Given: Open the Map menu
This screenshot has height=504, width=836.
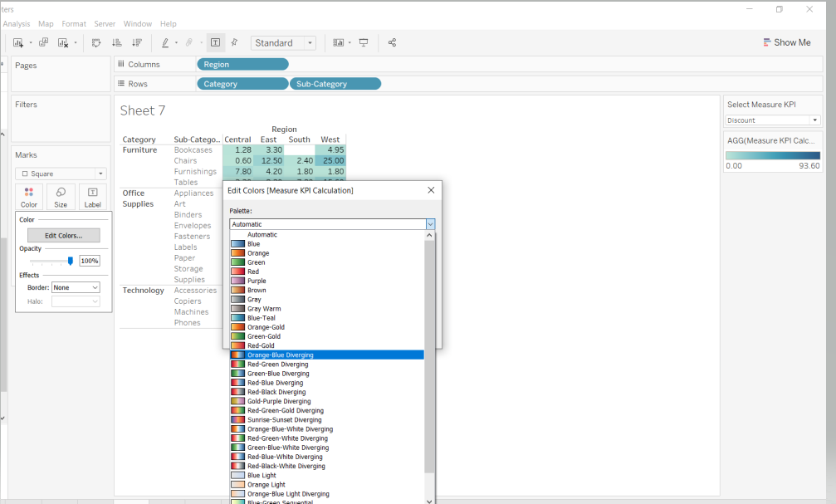Looking at the screenshot, I should pyautogui.click(x=46, y=24).
